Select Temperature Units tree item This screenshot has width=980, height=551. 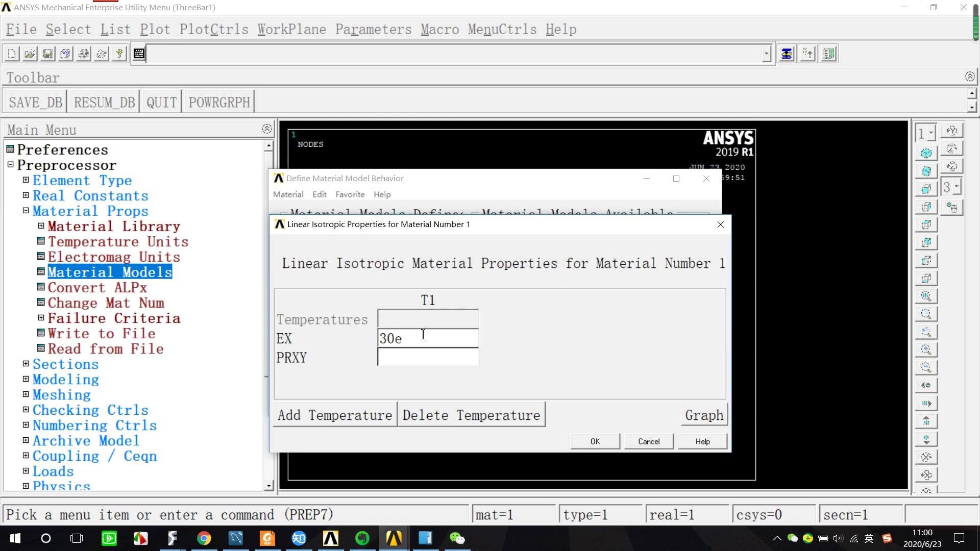pos(118,242)
